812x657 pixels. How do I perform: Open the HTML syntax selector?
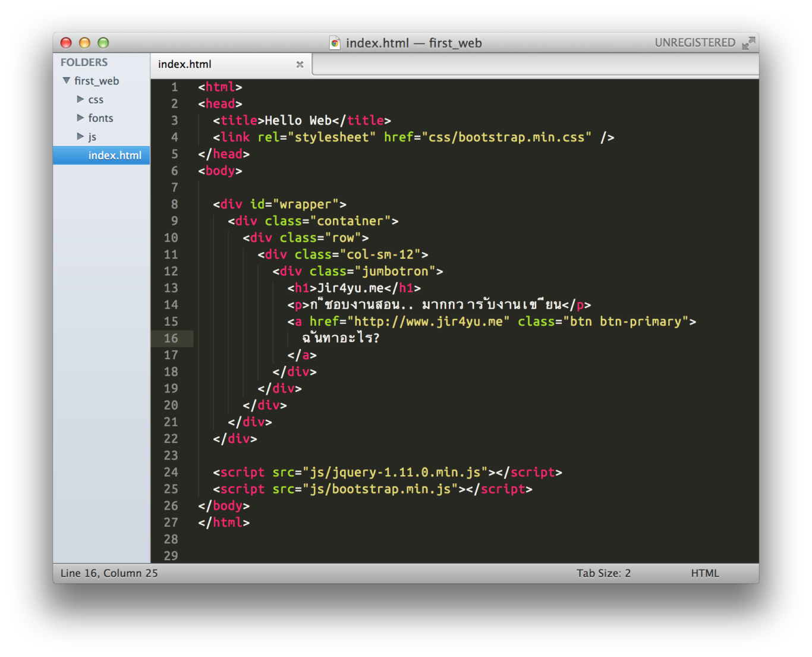tap(705, 573)
